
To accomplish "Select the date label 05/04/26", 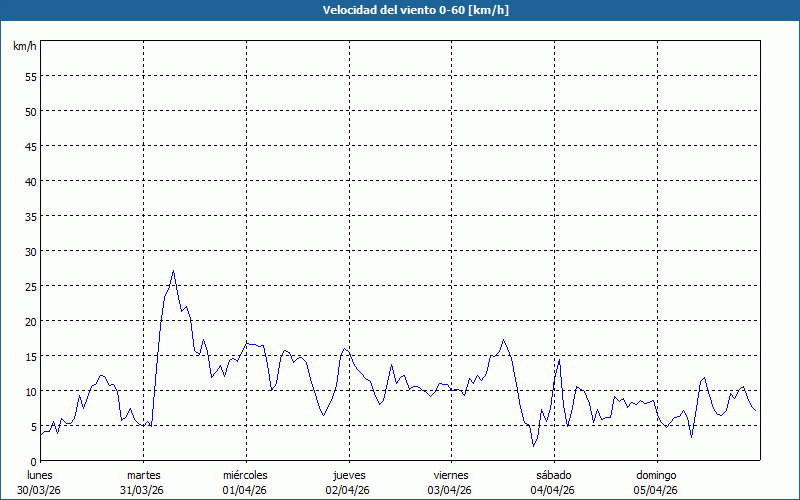I will (655, 490).
